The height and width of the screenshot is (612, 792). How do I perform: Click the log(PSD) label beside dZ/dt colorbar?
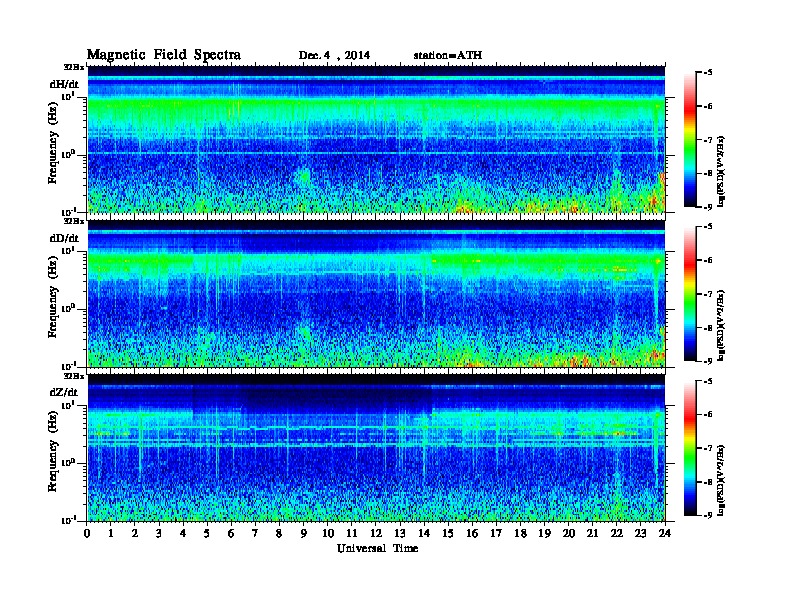[722, 480]
